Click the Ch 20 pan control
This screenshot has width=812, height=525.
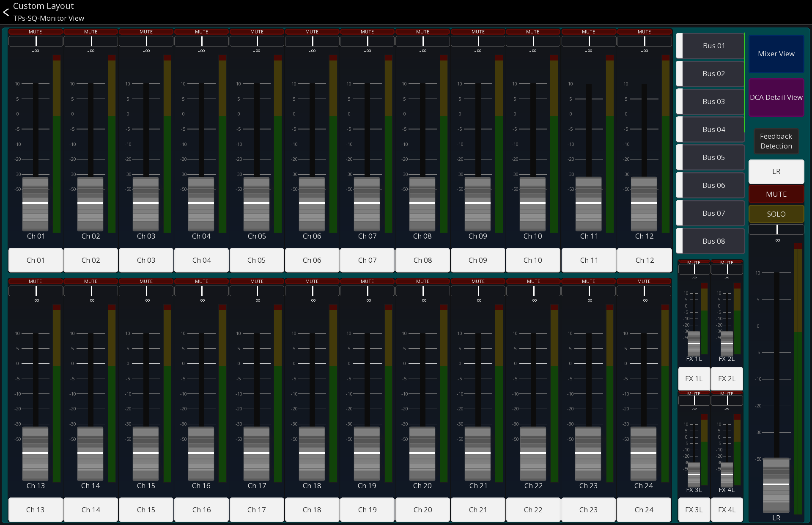pos(422,291)
